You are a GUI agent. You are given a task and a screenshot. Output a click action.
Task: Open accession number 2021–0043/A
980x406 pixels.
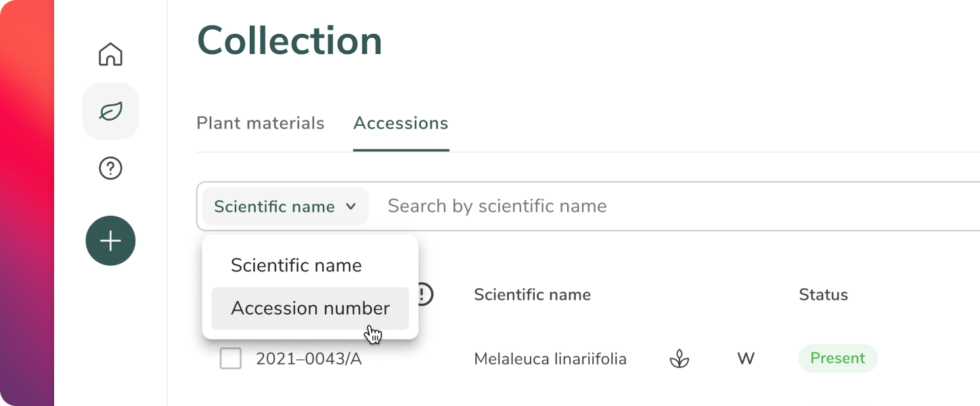point(309,359)
